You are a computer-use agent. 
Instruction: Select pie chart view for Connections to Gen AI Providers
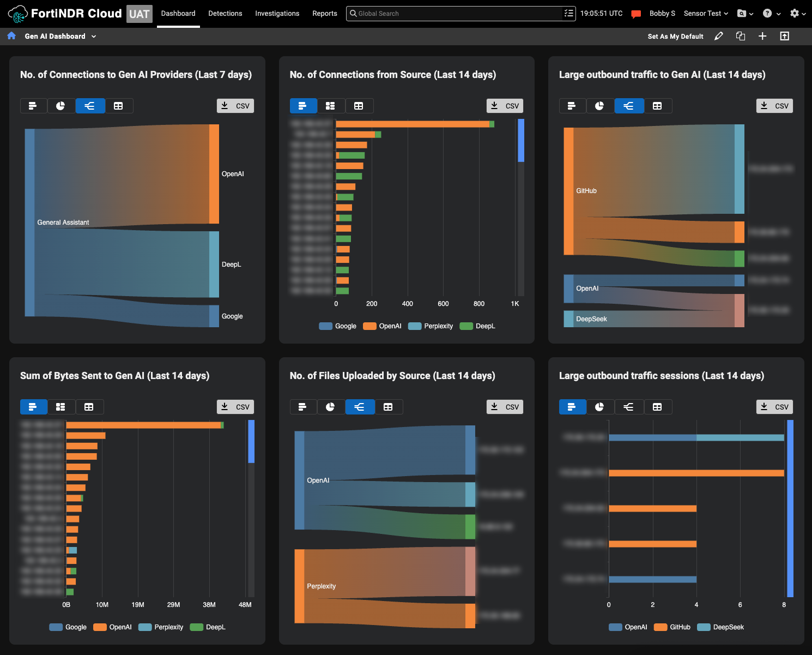60,106
